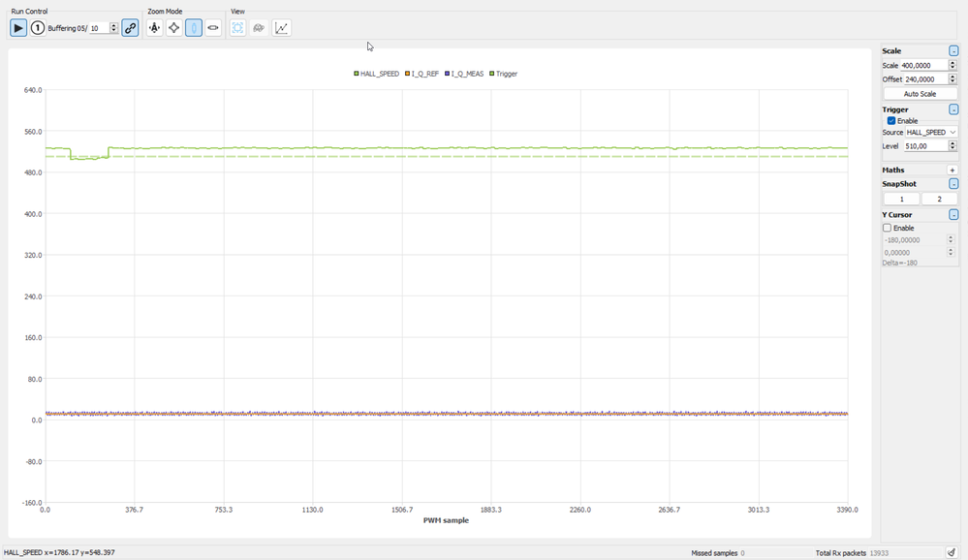Click the -160.0 y-axis label
Viewport: 968px width, 560px height.
pyautogui.click(x=31, y=503)
